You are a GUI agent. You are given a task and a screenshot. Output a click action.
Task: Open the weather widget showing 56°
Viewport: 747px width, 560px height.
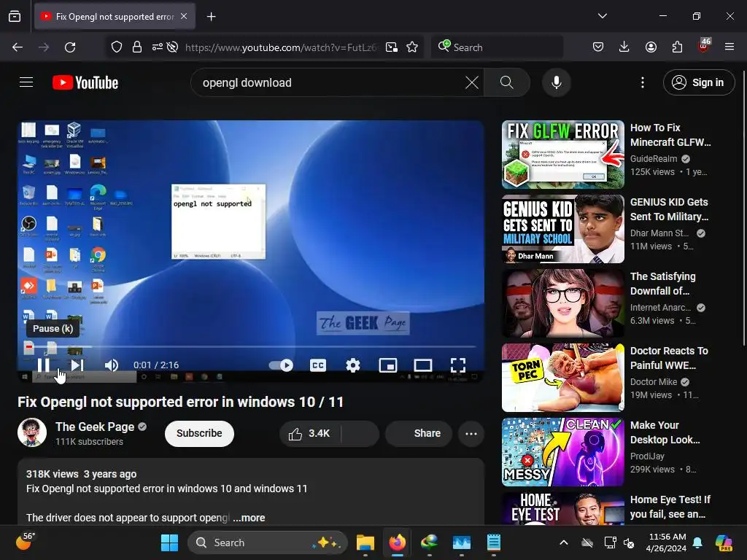[26, 542]
